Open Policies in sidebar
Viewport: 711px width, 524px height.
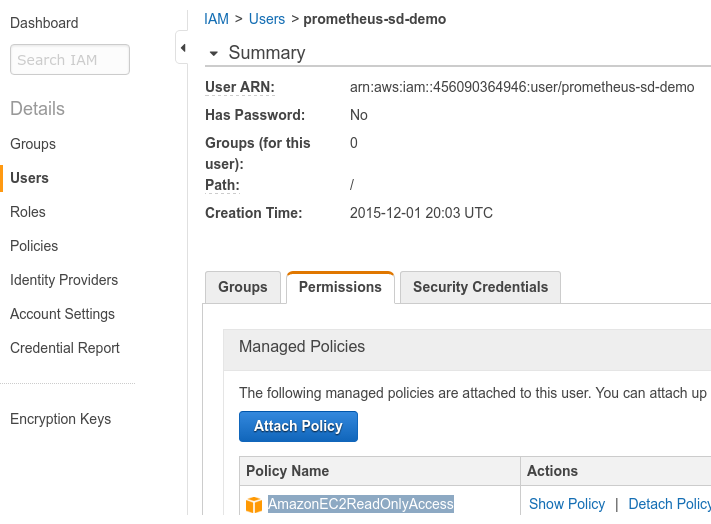pyautogui.click(x=34, y=246)
